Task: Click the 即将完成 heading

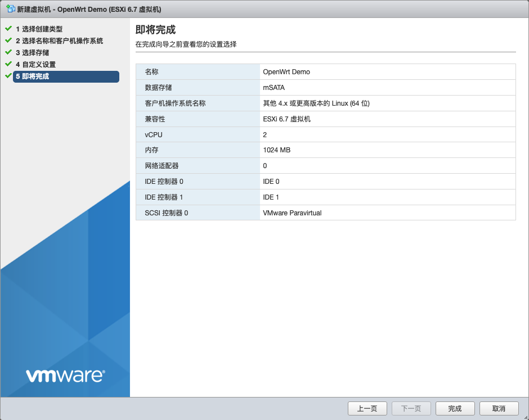Action: (x=155, y=30)
